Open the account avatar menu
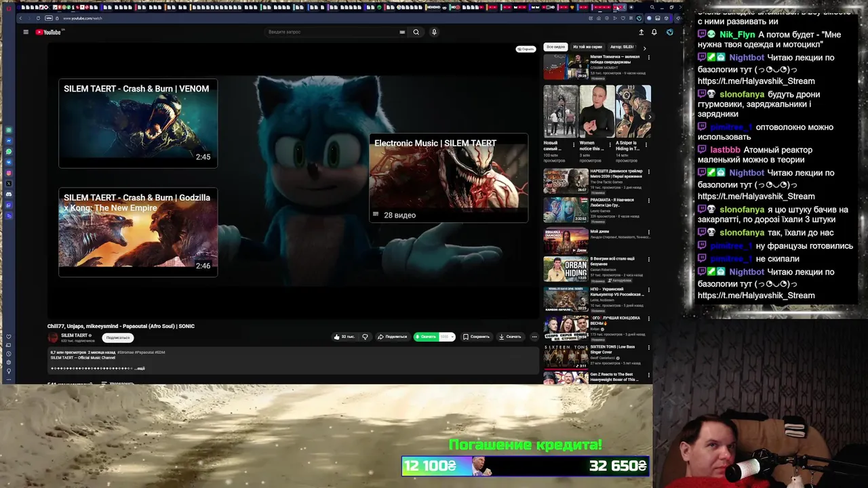Image resolution: width=868 pixels, height=488 pixels. click(669, 32)
